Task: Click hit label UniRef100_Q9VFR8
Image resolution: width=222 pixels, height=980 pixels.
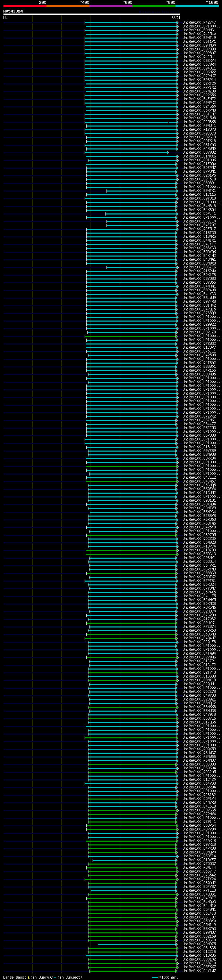Action: click(199, 302)
